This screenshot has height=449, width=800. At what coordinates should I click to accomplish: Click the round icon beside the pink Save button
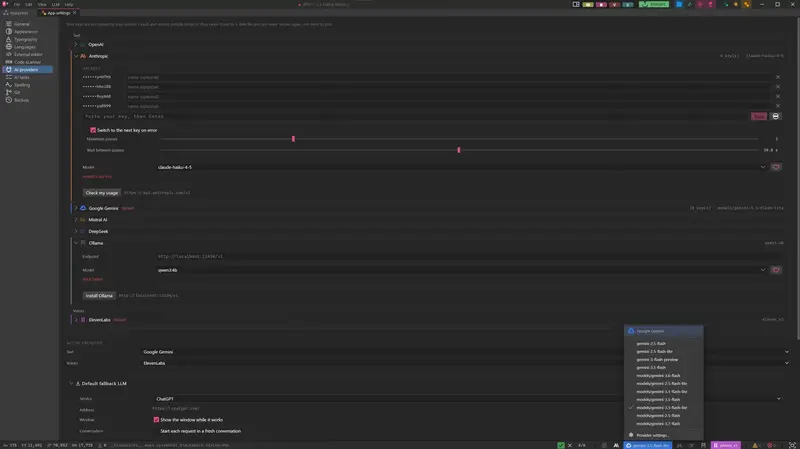[776, 116]
